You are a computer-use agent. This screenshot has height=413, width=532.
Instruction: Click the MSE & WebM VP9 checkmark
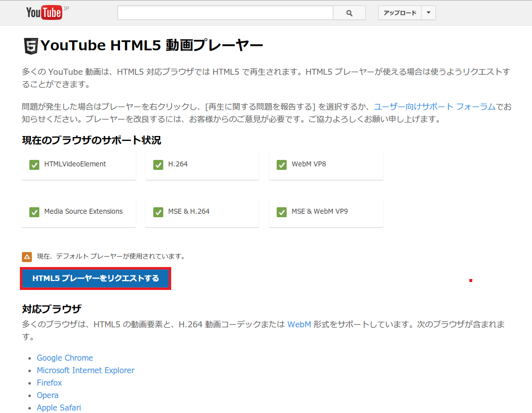282,212
